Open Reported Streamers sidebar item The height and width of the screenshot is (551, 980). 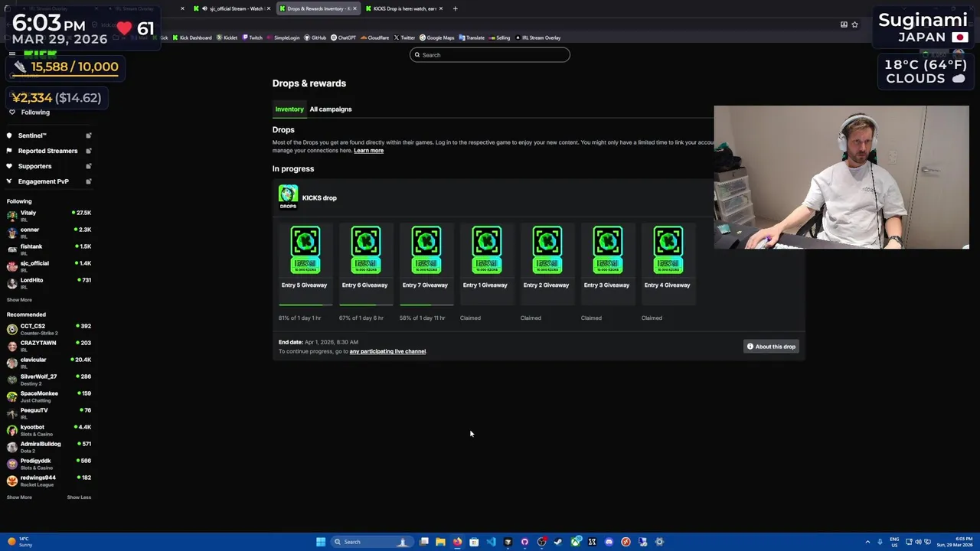[x=49, y=151]
